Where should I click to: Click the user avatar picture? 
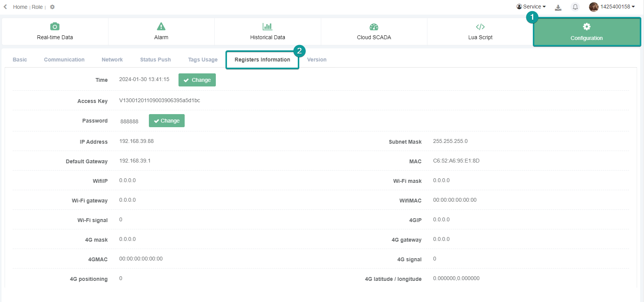(594, 7)
